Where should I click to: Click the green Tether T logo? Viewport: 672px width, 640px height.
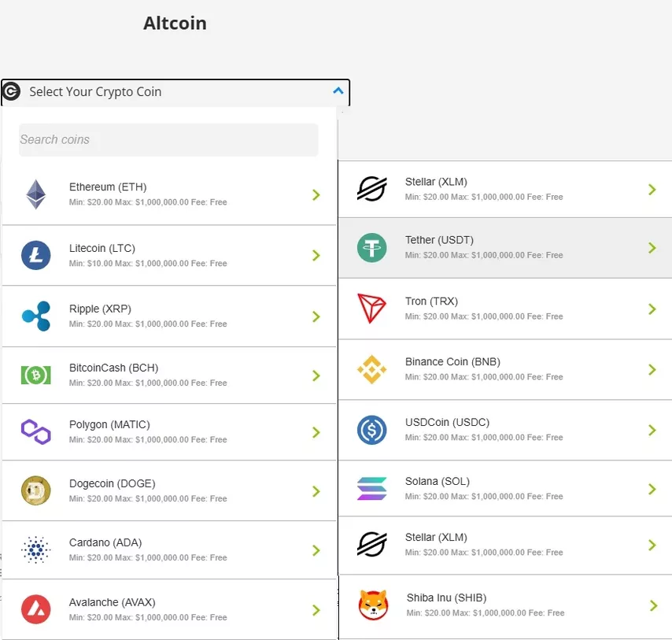[x=372, y=248]
